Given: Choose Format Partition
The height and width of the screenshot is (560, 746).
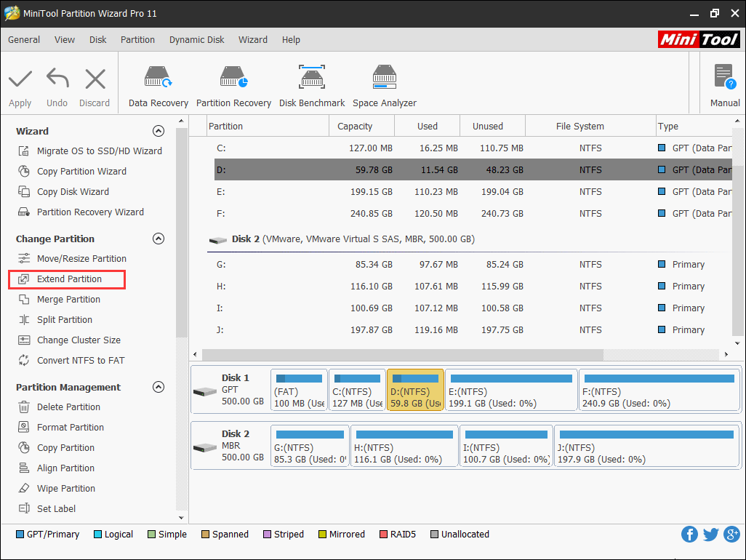Looking at the screenshot, I should (x=61, y=428).
